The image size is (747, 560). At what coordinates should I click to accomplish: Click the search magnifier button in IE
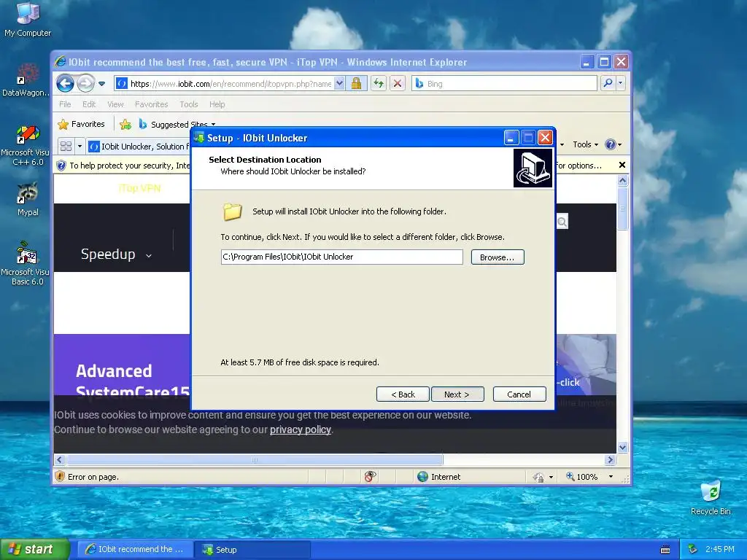pyautogui.click(x=608, y=83)
